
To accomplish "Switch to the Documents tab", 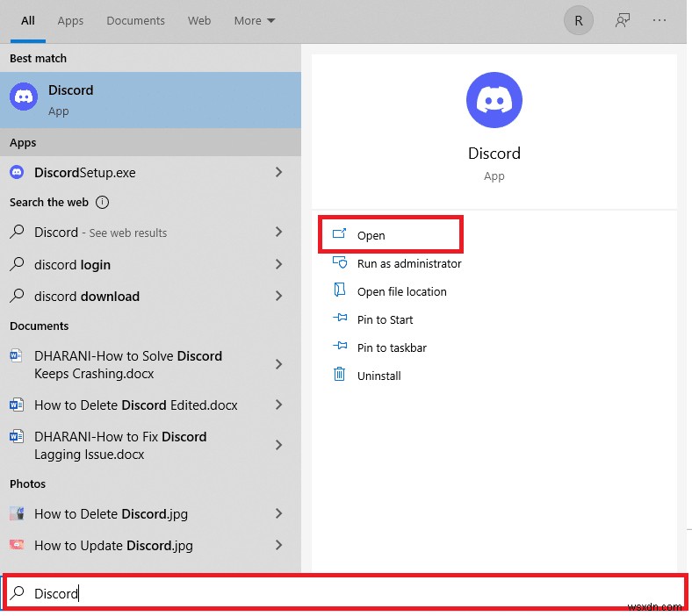I will click(135, 20).
